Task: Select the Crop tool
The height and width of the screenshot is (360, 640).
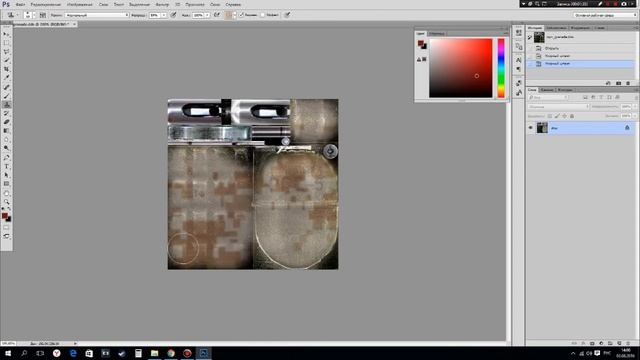Action: [7, 69]
